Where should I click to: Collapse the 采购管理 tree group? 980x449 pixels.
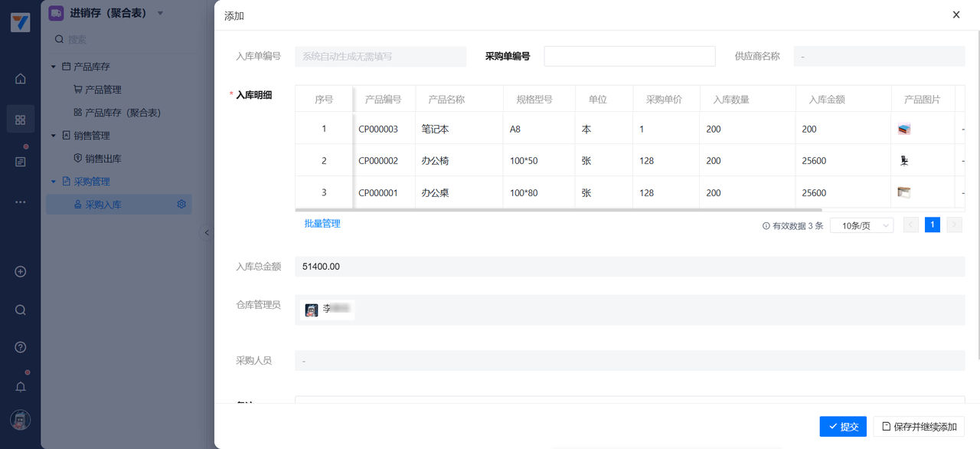pos(54,182)
